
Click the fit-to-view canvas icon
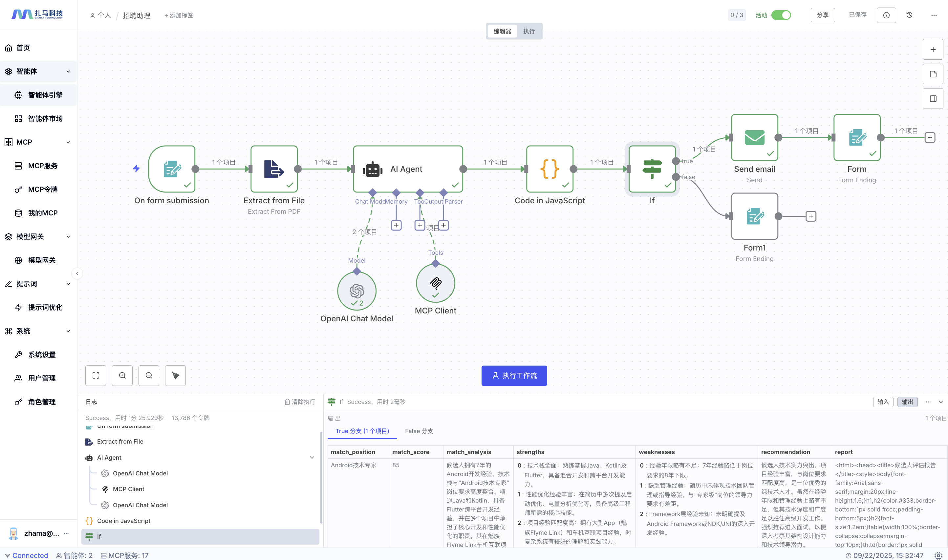coord(96,375)
